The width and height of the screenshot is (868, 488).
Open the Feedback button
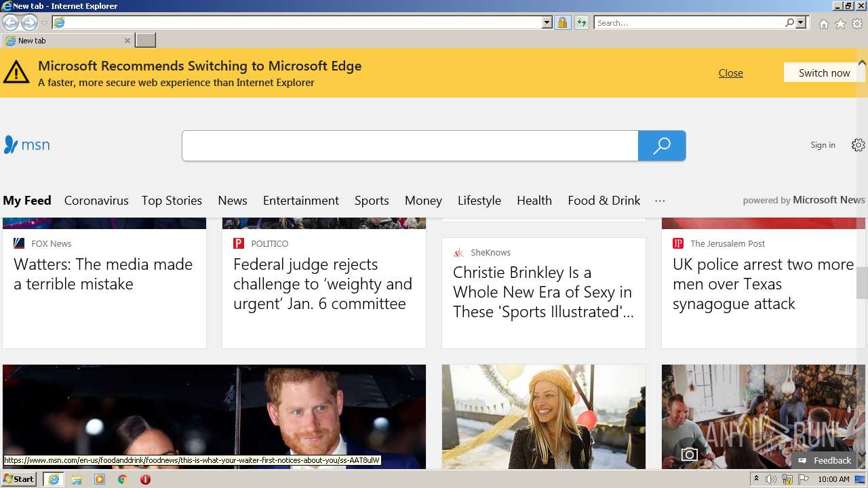[x=825, y=460]
